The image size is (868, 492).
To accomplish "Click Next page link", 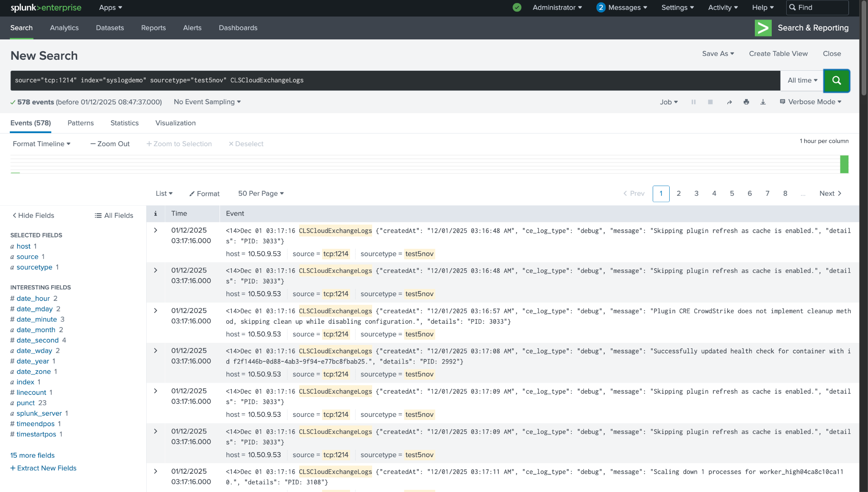I will 830,194.
